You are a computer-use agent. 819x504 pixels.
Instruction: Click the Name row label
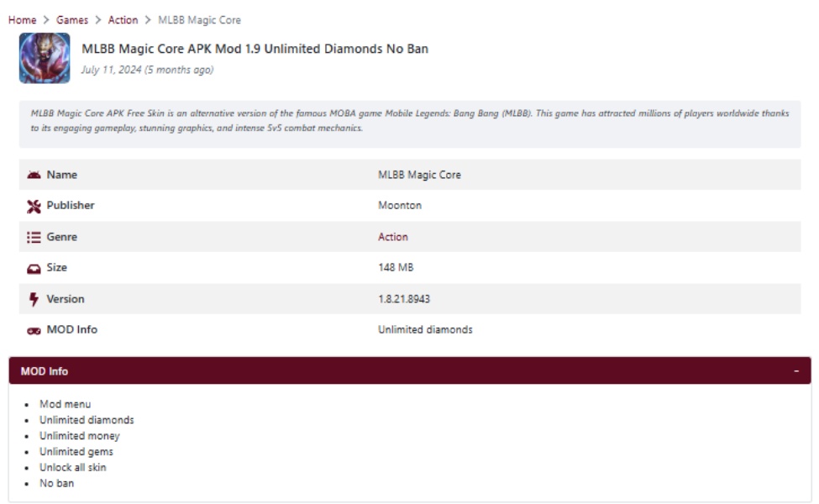click(x=61, y=175)
